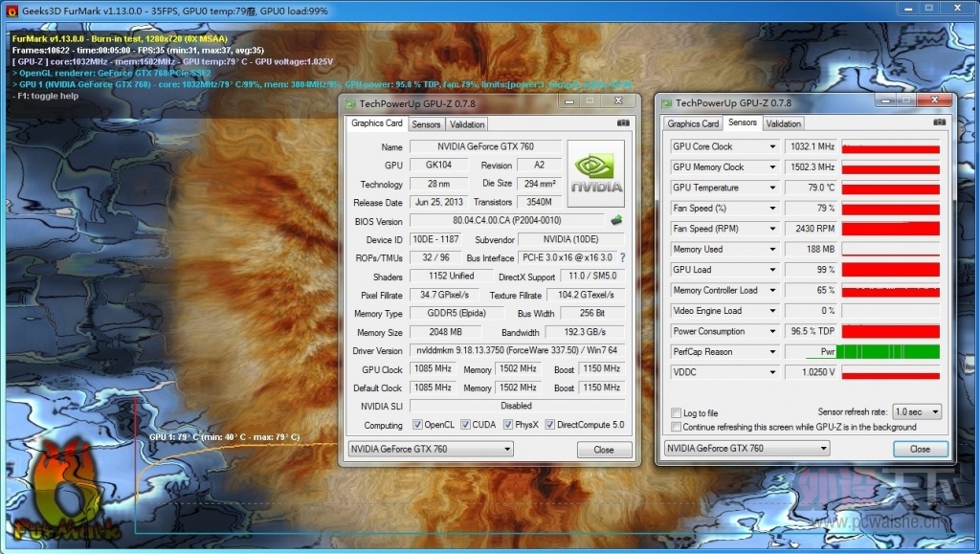
Task: Click the Device ID 10DE - 1187 field
Action: tap(435, 239)
